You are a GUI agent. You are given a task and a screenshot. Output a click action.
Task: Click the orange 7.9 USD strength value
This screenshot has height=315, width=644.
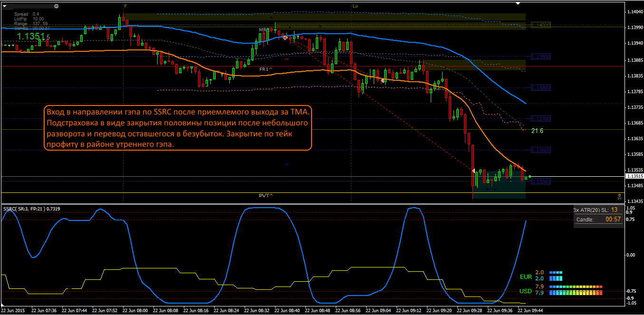[539, 287]
